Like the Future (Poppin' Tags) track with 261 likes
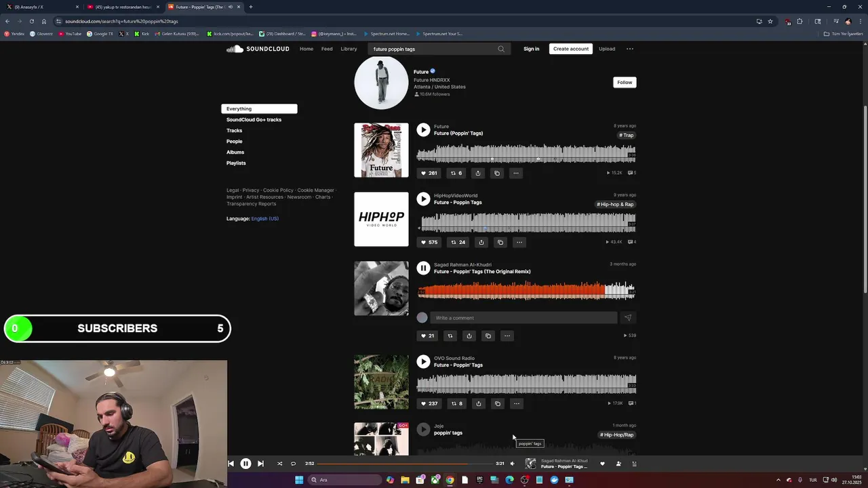Viewport: 868px width, 488px height. click(429, 173)
